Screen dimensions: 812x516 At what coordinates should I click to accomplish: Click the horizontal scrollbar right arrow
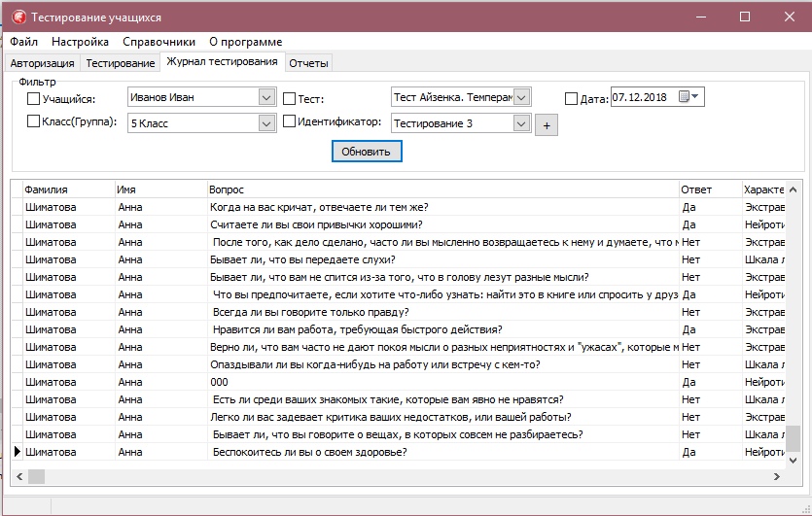[x=777, y=476]
